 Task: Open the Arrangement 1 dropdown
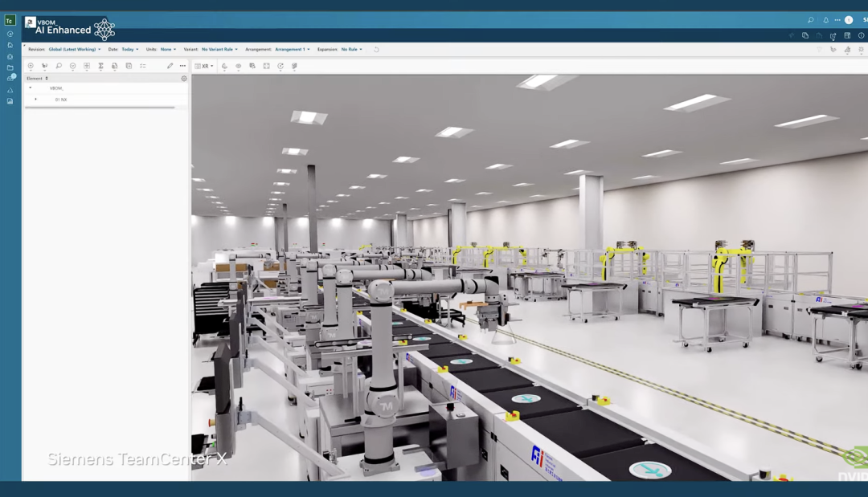tap(293, 49)
